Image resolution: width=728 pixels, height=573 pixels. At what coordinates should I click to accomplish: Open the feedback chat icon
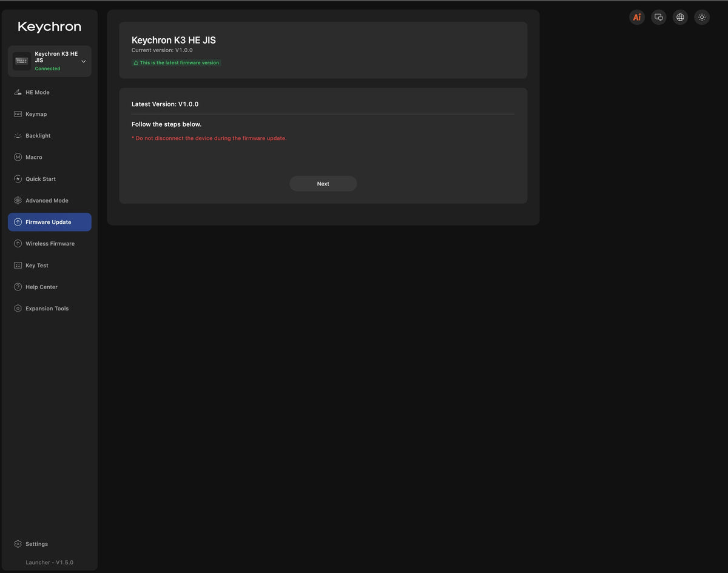tap(659, 18)
